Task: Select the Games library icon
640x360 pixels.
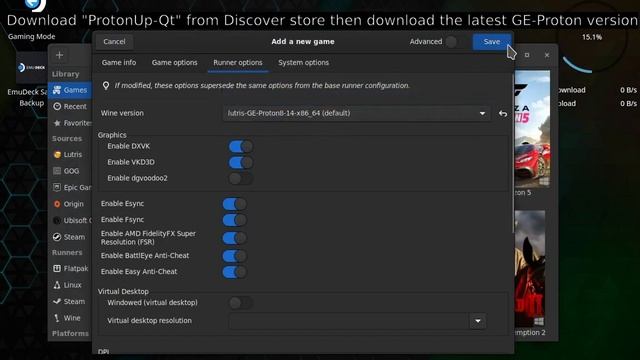Action: point(57,90)
